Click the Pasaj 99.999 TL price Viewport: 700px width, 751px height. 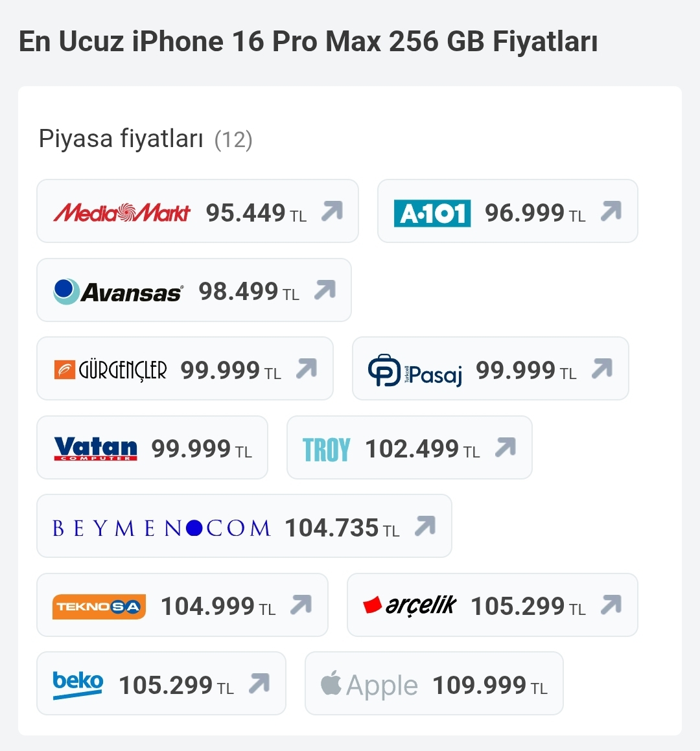click(x=526, y=370)
